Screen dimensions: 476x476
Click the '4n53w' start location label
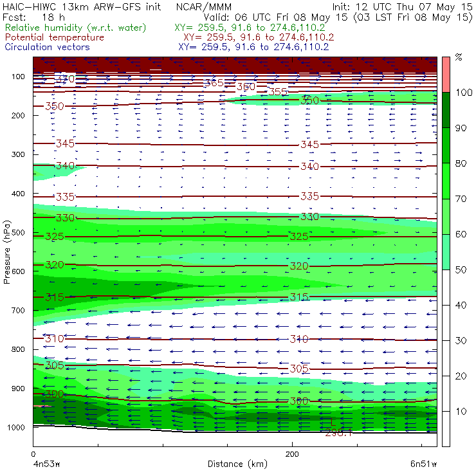tap(46, 464)
